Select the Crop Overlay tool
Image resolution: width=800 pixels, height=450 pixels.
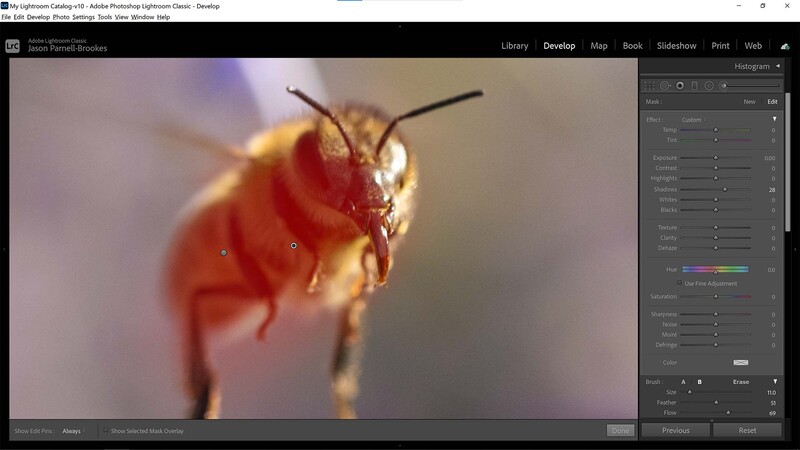[x=649, y=86]
